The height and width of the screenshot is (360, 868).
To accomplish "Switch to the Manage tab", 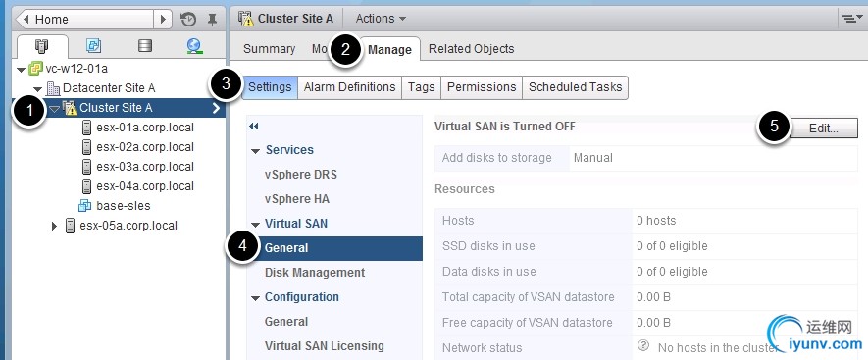I will (x=389, y=49).
